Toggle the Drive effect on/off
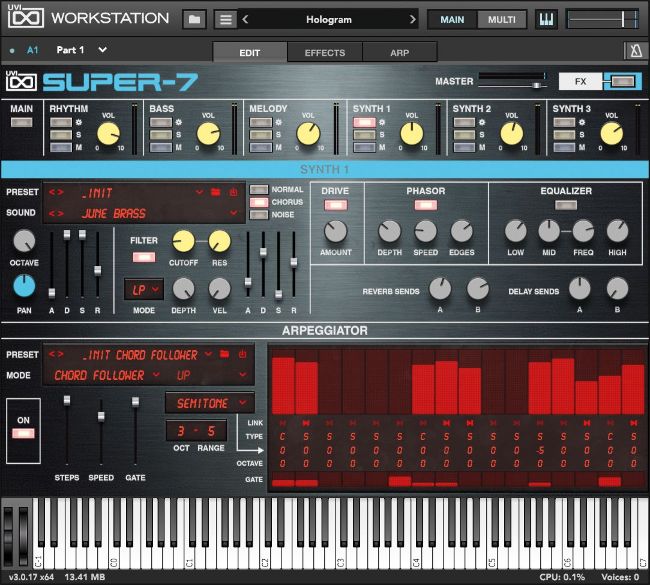 tap(335, 205)
